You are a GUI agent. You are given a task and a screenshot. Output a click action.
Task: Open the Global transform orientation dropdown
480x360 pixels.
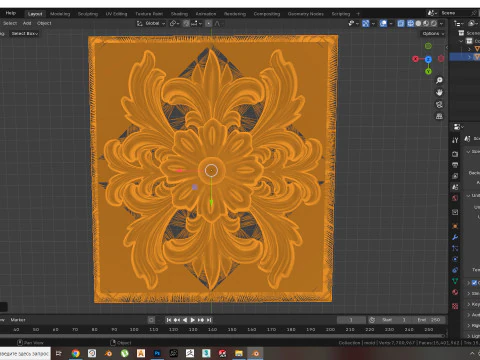[151, 23]
